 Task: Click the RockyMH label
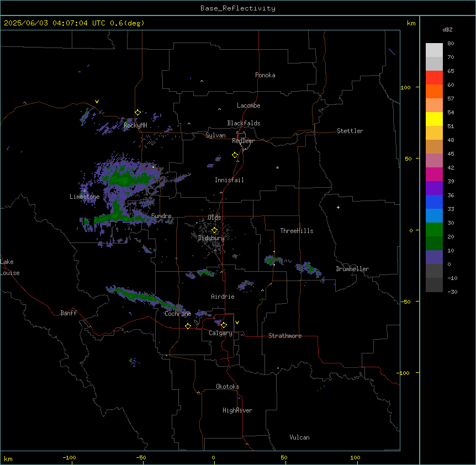(x=135, y=125)
